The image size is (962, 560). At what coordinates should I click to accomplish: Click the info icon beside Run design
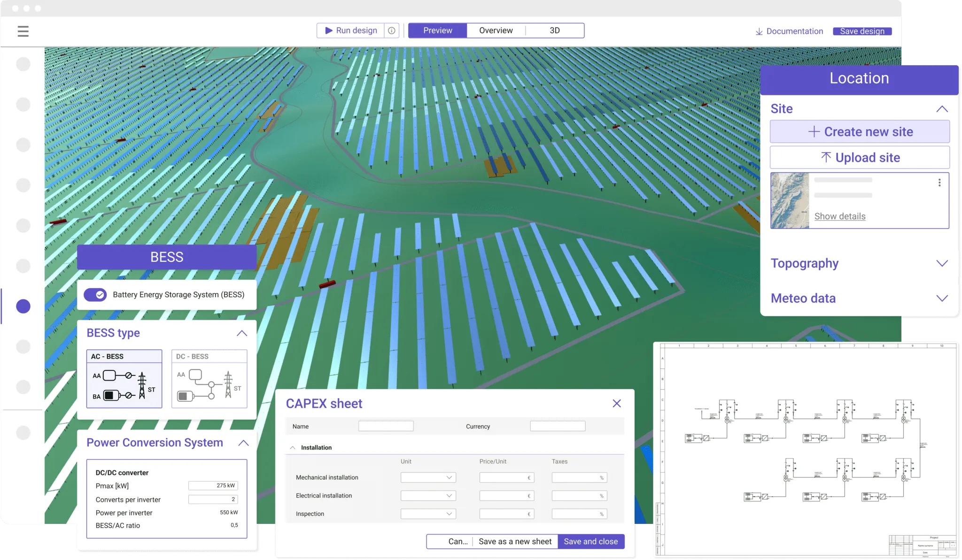(x=391, y=31)
